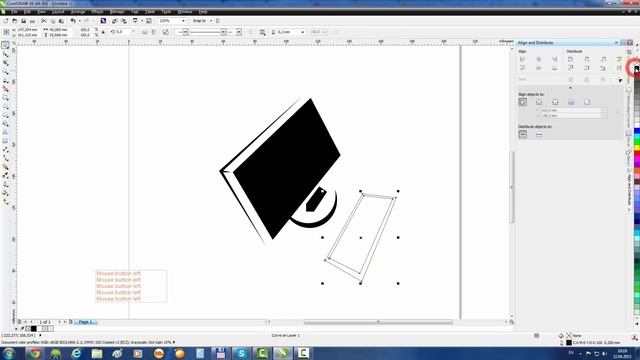The height and width of the screenshot is (360, 640).
Task: Click the Align left icon in docker
Action: coord(522,59)
